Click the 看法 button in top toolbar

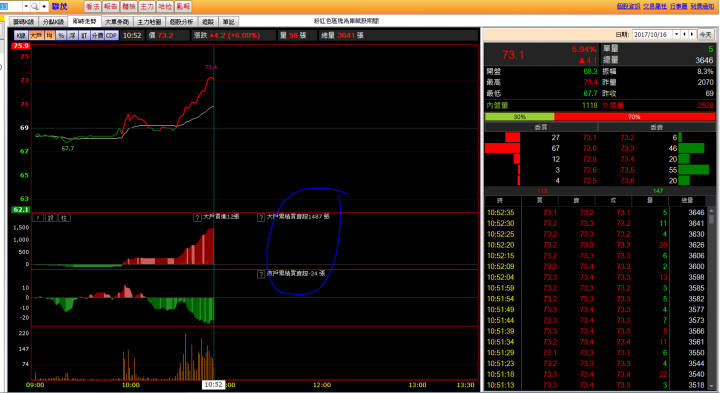(92, 6)
